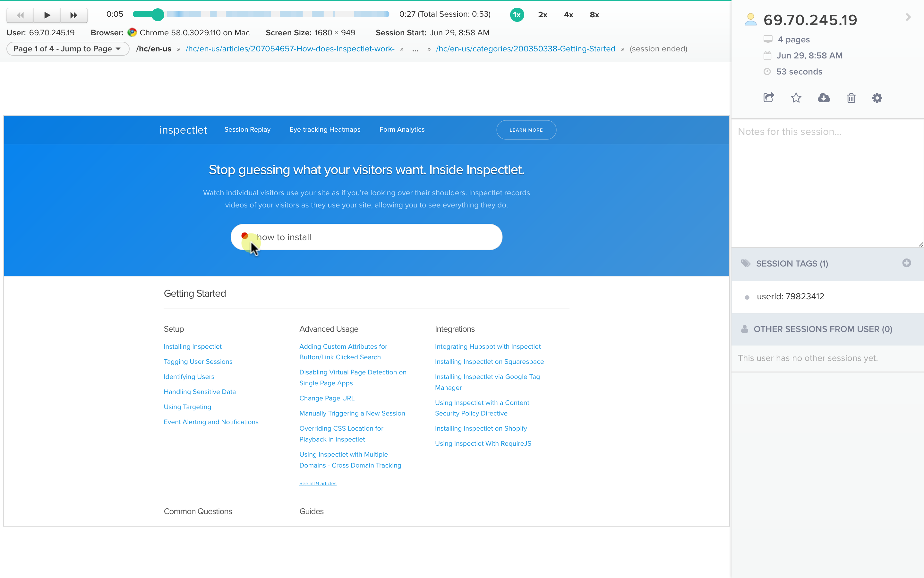Open the How-does-Inspectlet-work article path link
This screenshot has width=924, height=578.
coord(290,49)
